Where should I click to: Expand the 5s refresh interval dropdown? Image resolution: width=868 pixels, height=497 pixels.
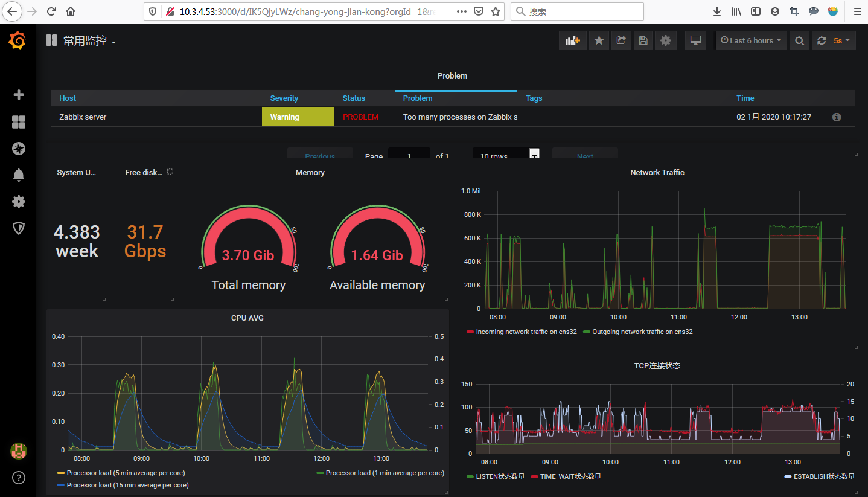point(841,40)
